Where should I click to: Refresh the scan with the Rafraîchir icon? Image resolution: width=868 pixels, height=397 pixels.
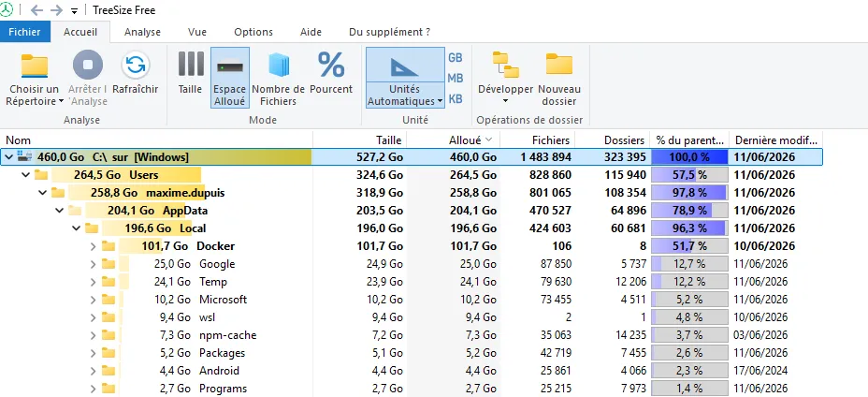click(x=136, y=65)
